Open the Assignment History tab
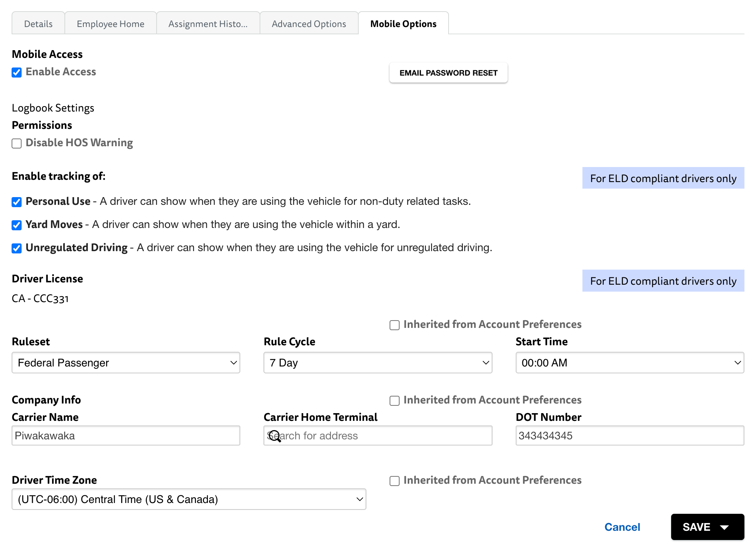Screen dimensions: 756x557 tap(208, 24)
